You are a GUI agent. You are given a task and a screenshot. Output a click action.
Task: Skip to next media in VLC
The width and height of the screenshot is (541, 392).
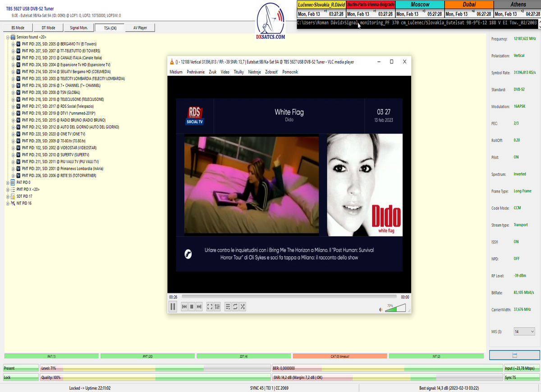click(x=199, y=307)
